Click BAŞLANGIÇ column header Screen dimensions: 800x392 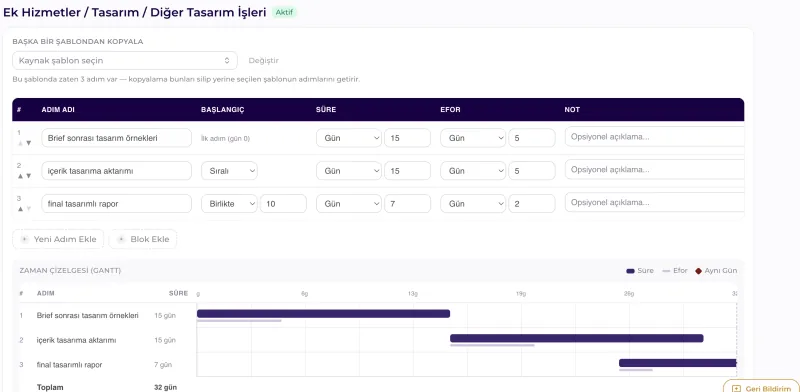[222, 110]
